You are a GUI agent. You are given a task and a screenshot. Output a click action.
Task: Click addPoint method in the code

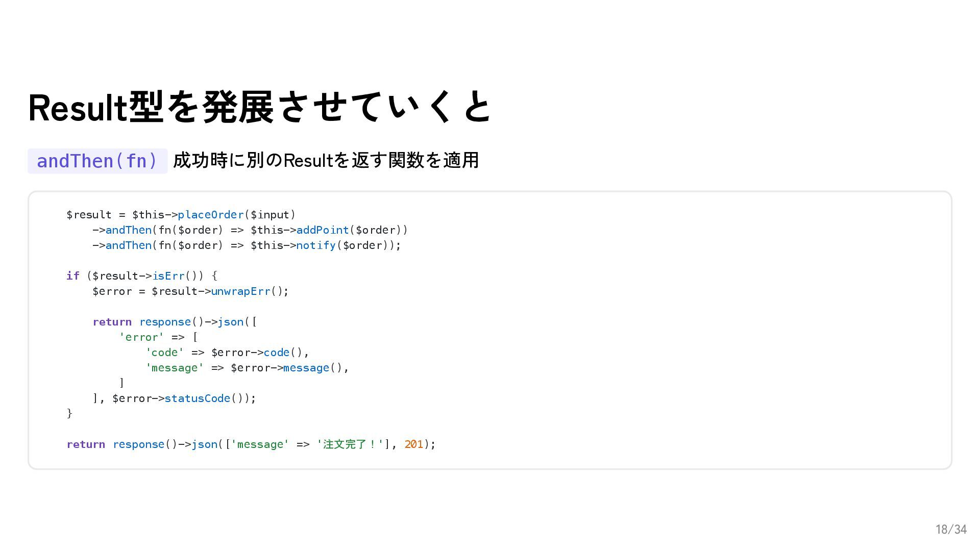[x=322, y=230]
